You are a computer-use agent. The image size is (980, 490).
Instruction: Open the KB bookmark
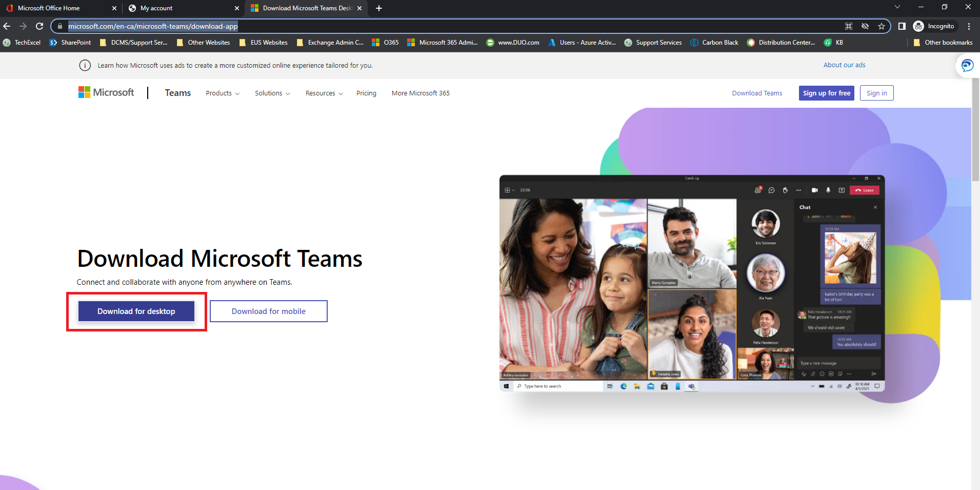pyautogui.click(x=833, y=43)
